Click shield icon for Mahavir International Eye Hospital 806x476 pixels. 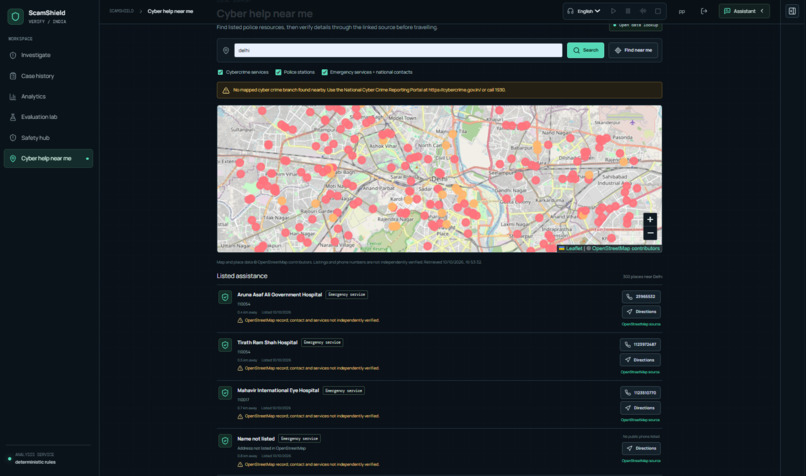(x=225, y=393)
